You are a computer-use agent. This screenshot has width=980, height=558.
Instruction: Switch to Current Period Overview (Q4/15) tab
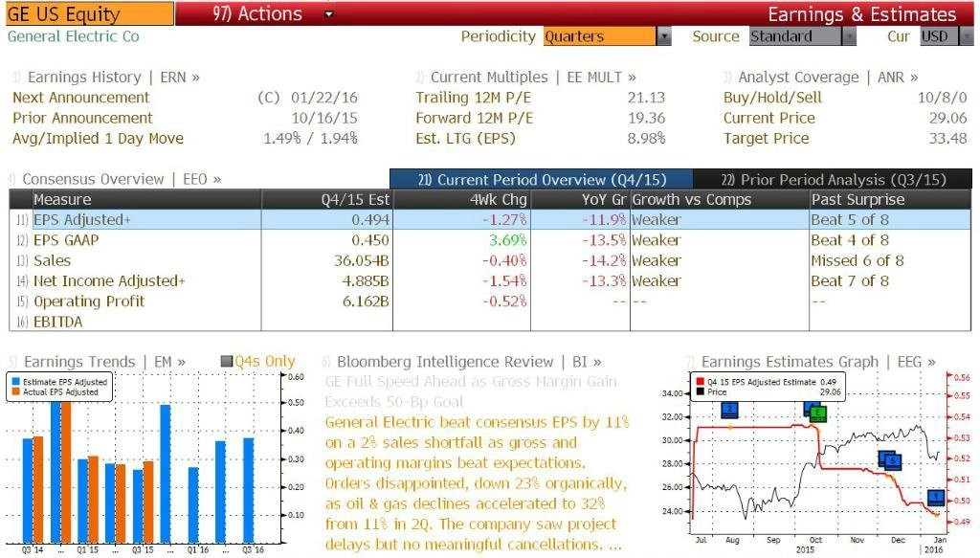click(542, 179)
